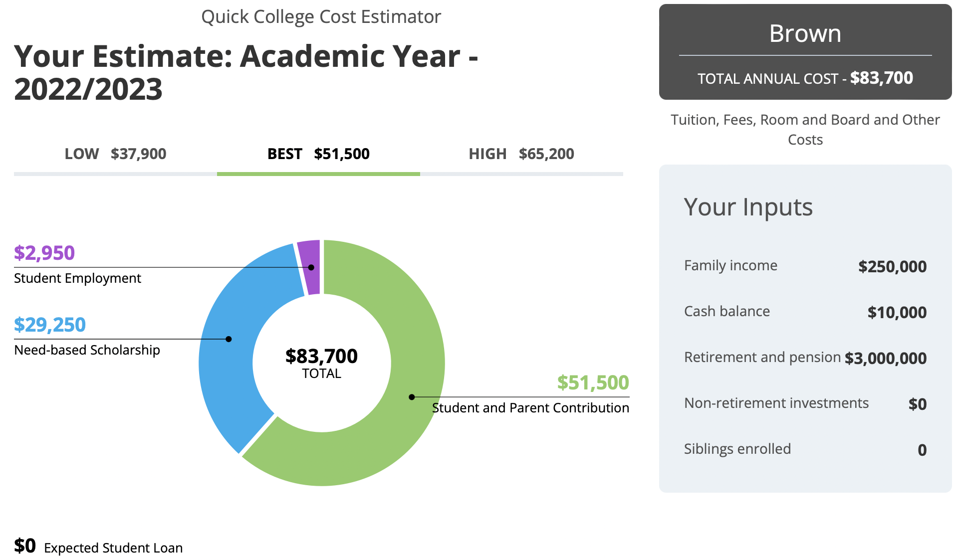Viewport: 956px width, 560px height.
Task: Click the Retirement and pension $3,000,000 value
Action: pos(886,358)
